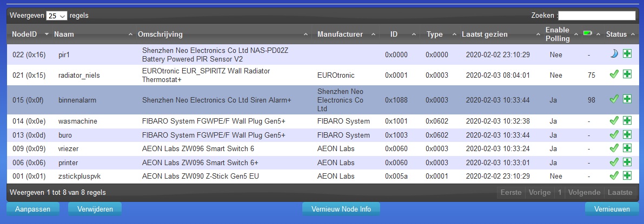Click green plus icon in vriezer row
This screenshot has height=224, width=644.
pyautogui.click(x=627, y=148)
